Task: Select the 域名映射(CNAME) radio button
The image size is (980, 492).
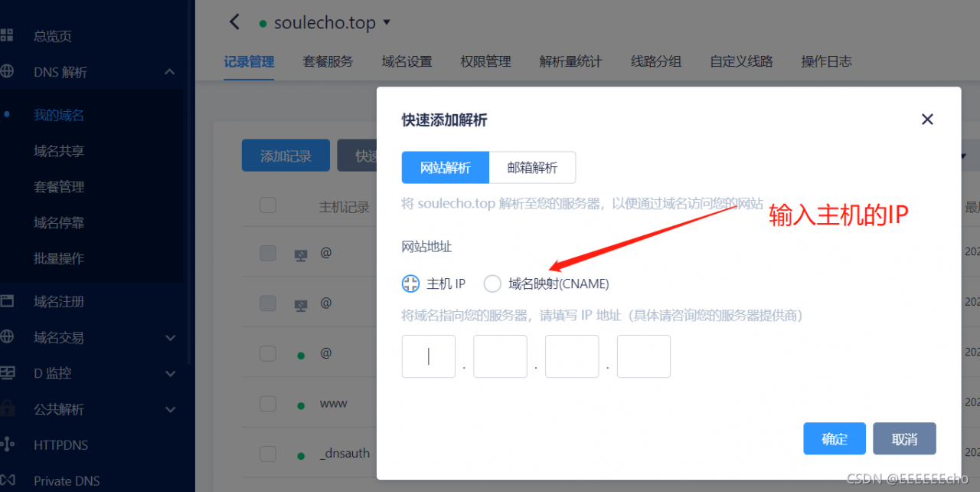Action: pyautogui.click(x=492, y=284)
